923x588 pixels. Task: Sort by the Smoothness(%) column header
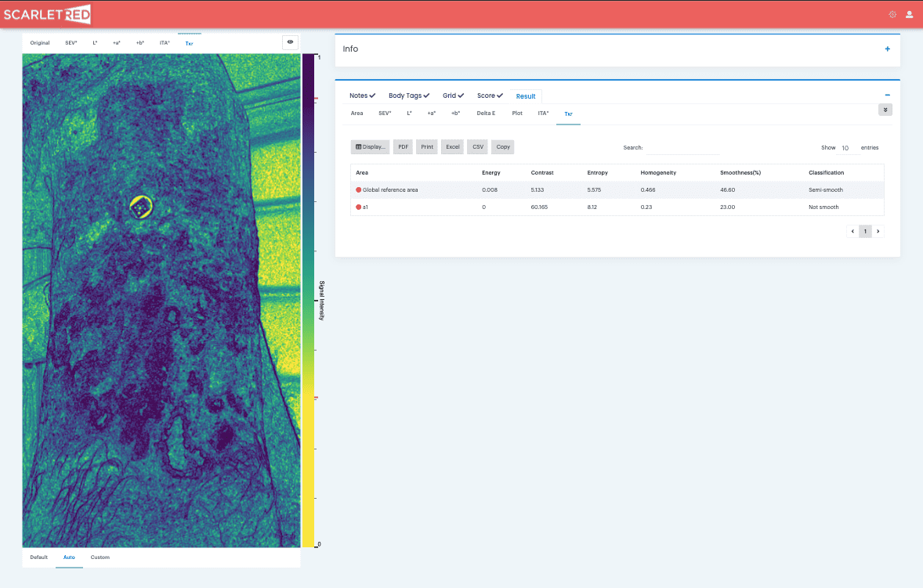tap(740, 173)
